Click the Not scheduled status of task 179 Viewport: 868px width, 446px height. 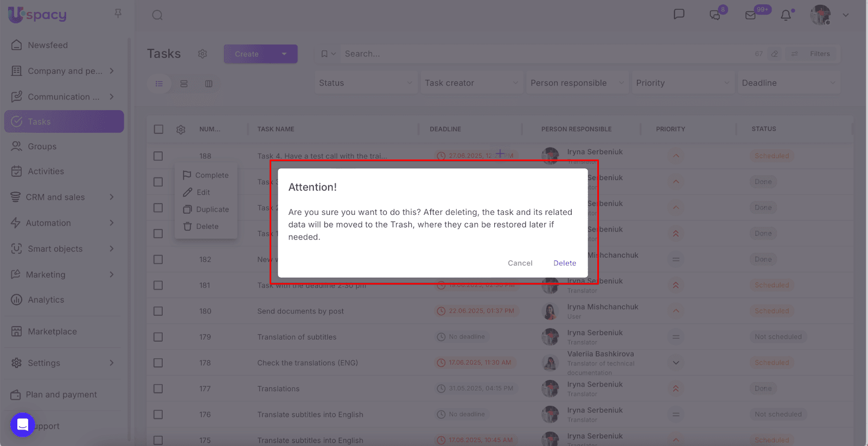pyautogui.click(x=778, y=337)
